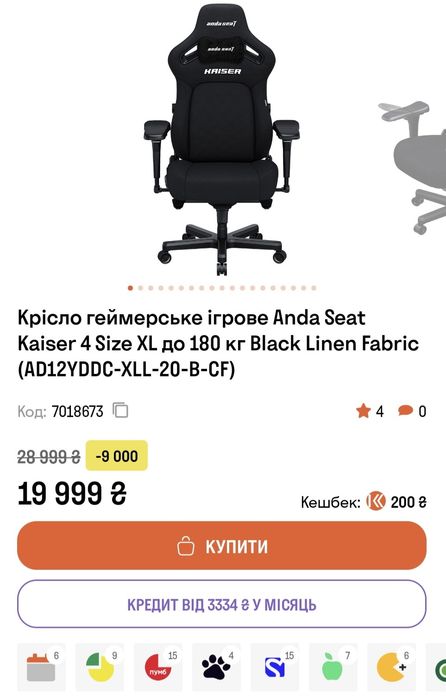The height and width of the screenshot is (699, 446).
Task: Open the star rating showing 4
Action: pyautogui.click(x=370, y=411)
